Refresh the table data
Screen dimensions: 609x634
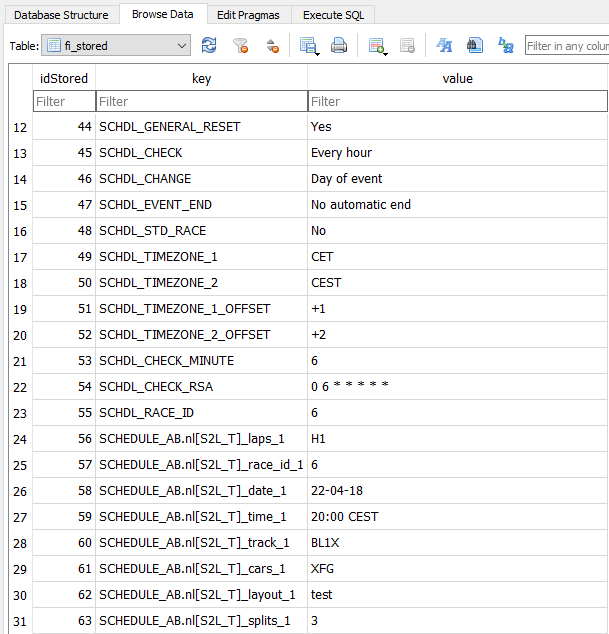click(209, 45)
